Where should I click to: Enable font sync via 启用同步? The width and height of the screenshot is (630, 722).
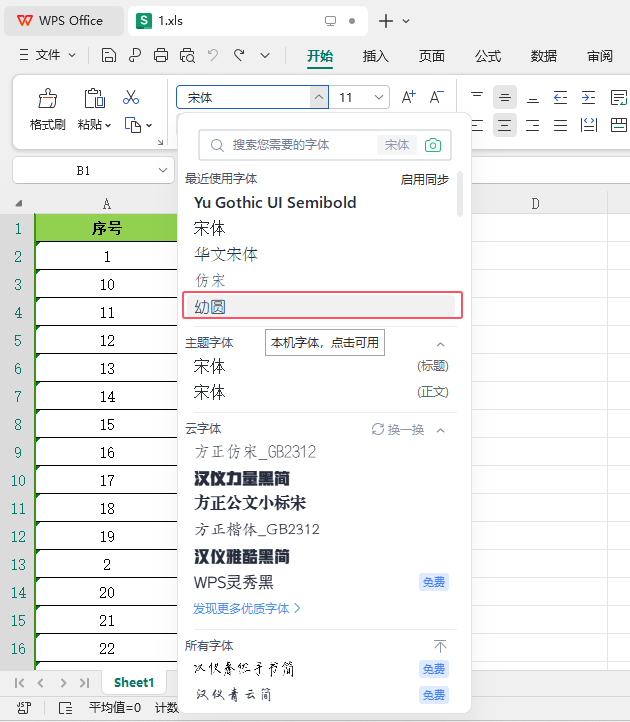(x=424, y=179)
